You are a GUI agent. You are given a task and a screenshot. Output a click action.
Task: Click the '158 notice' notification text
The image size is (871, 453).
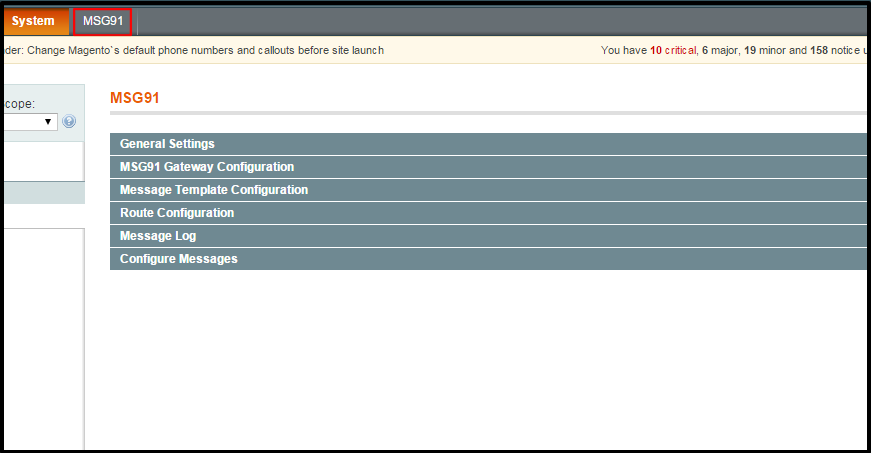[835, 51]
